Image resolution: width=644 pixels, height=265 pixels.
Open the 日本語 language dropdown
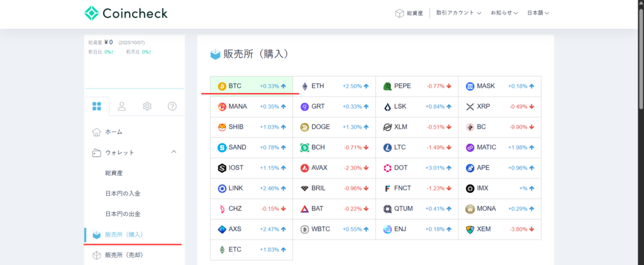(x=538, y=13)
